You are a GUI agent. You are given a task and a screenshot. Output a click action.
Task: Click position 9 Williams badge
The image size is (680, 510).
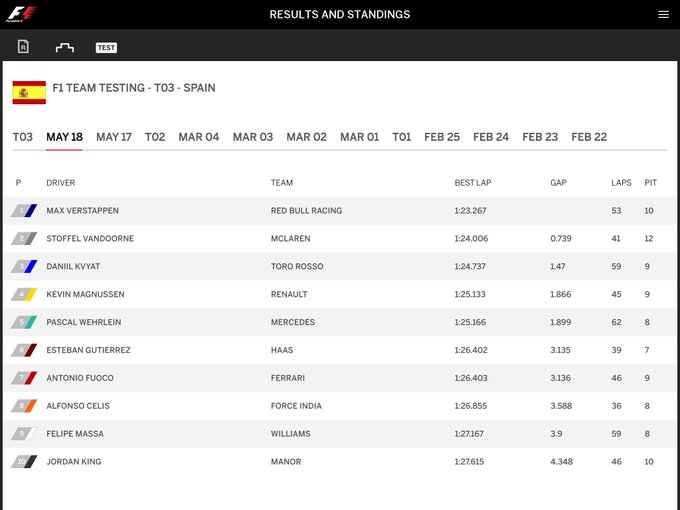click(x=24, y=434)
